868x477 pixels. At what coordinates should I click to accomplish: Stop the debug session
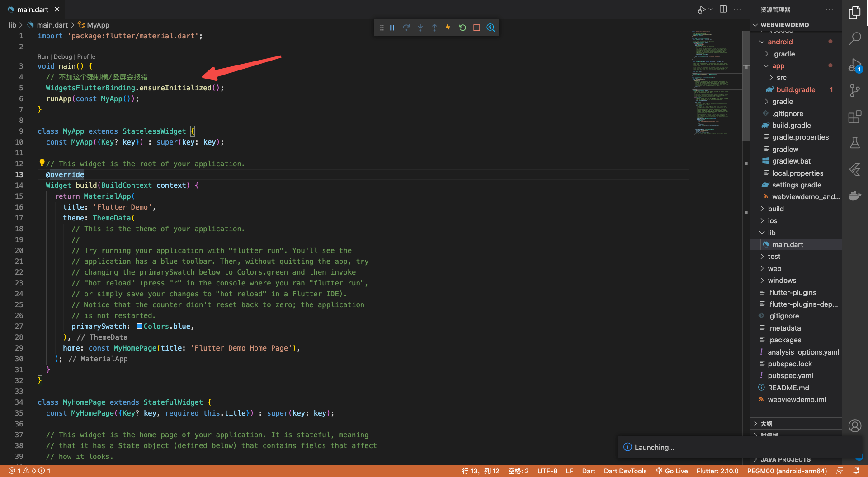pyautogui.click(x=476, y=28)
